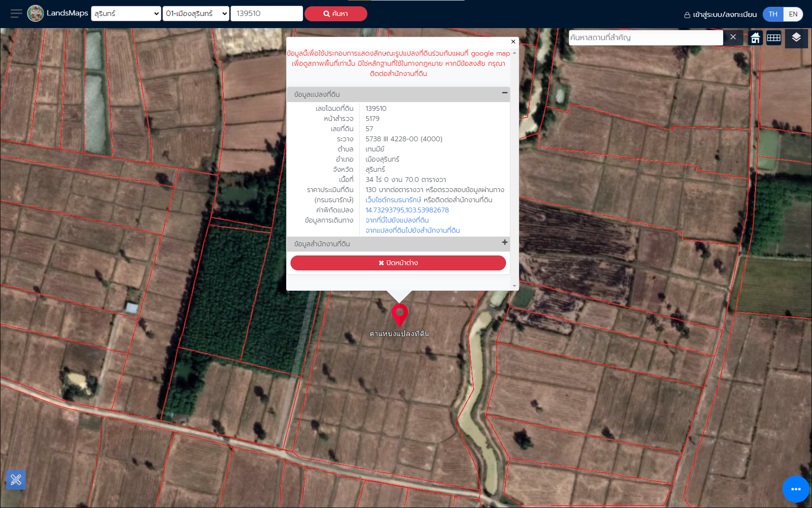The height and width of the screenshot is (508, 812).
Task: Collapse the ข้อมูลแปลงที่ดิน section
Action: 505,92
